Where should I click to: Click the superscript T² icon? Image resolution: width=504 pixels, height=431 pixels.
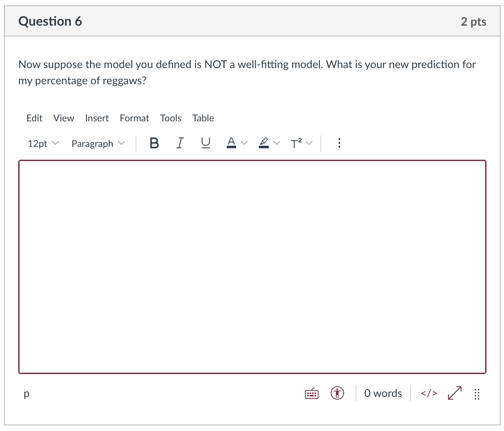click(296, 143)
